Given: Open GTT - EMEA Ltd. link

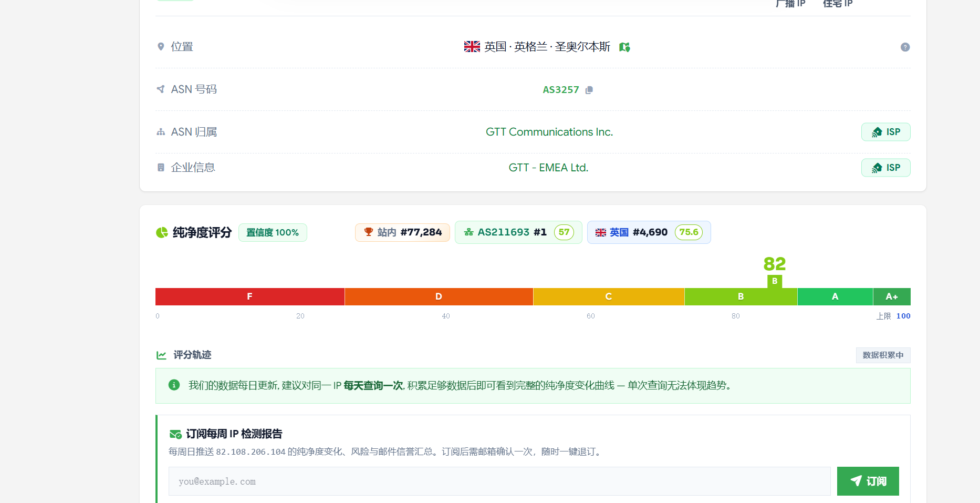Looking at the screenshot, I should pos(548,168).
